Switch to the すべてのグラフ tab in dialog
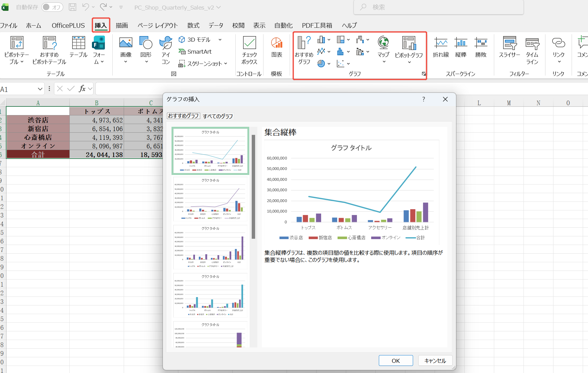Image resolution: width=588 pixels, height=373 pixels. (218, 116)
